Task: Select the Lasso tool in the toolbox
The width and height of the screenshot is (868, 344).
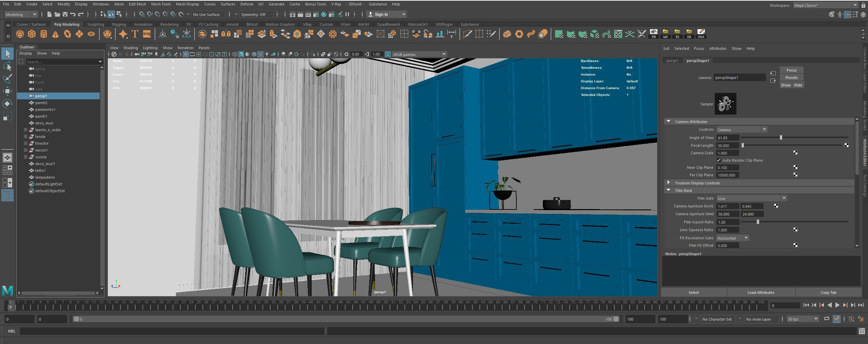Action: pyautogui.click(x=7, y=66)
